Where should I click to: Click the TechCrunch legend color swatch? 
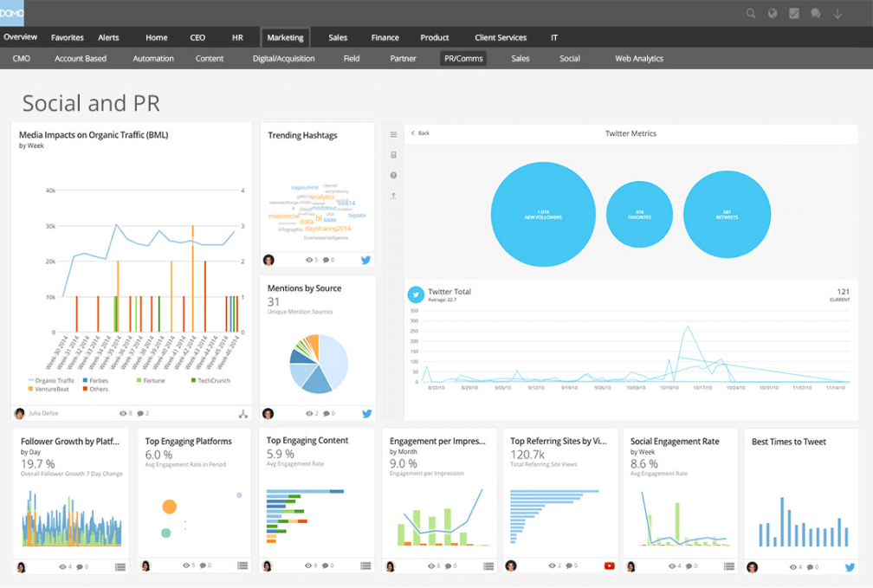click(193, 380)
